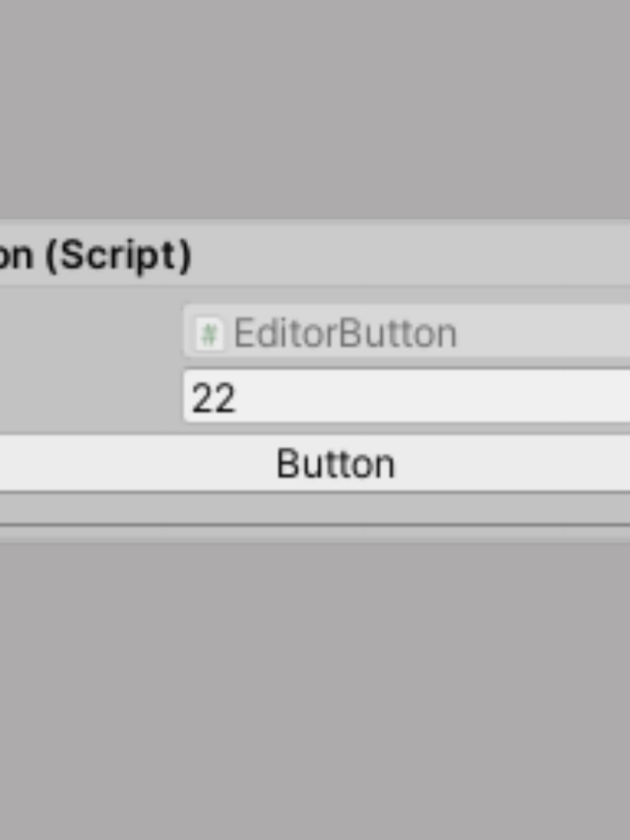
Task: Click the green script icon beside EditorButton
Action: pyautogui.click(x=209, y=334)
